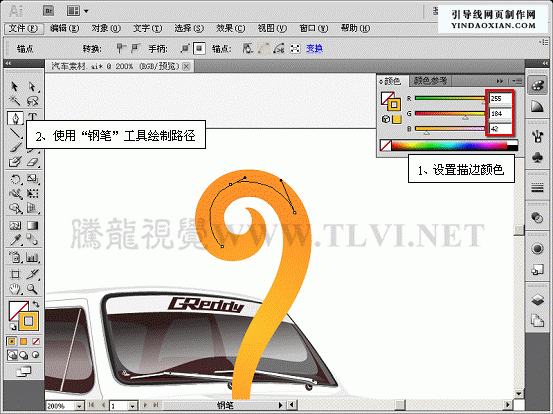
Task: Go to next artboard arrow
Action: point(145,406)
